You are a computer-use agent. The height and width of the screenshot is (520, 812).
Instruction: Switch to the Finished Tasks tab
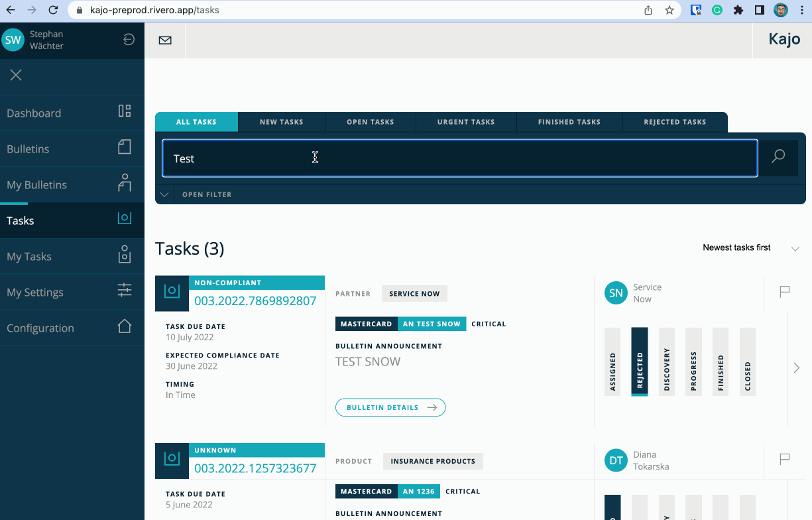tap(569, 122)
